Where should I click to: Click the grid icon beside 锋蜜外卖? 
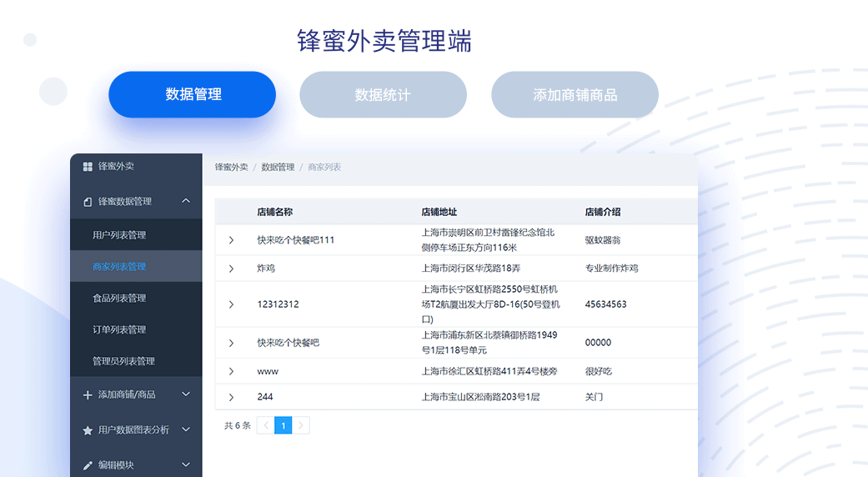(88, 167)
